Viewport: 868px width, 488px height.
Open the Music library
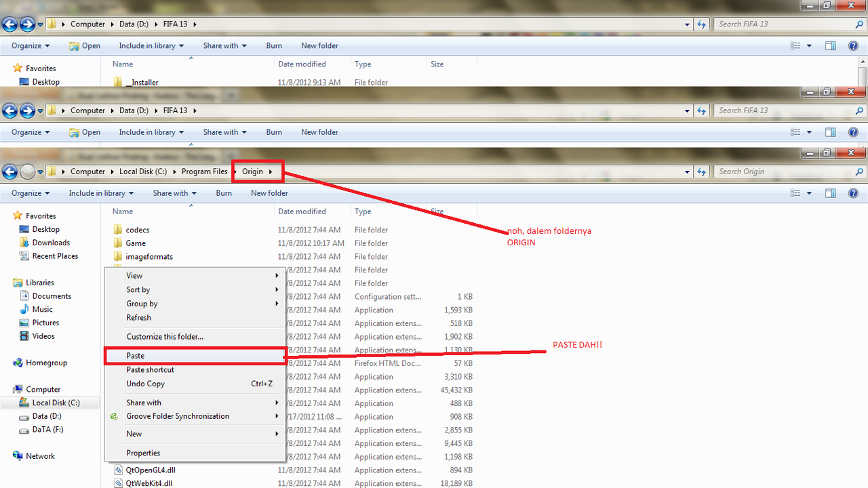click(43, 309)
